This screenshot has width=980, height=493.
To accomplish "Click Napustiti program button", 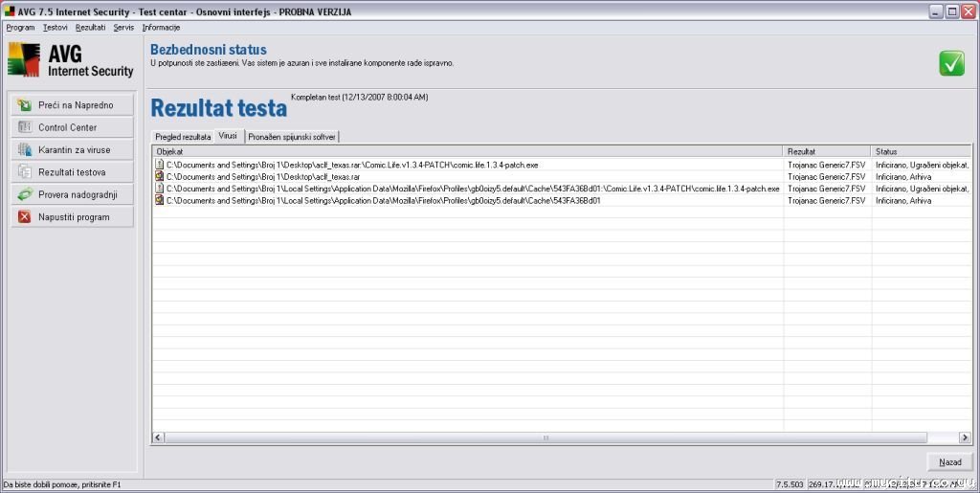I will click(x=73, y=216).
